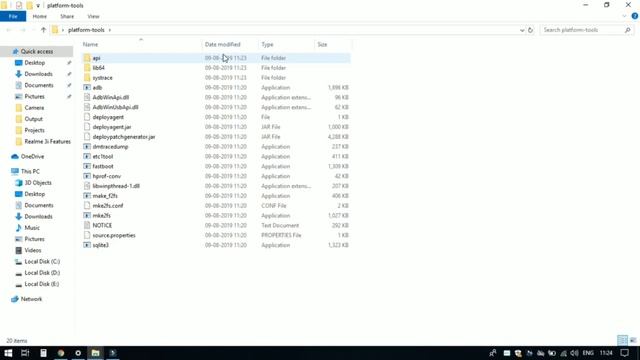Click platform-tools in the address breadcrumb

click(x=86, y=30)
